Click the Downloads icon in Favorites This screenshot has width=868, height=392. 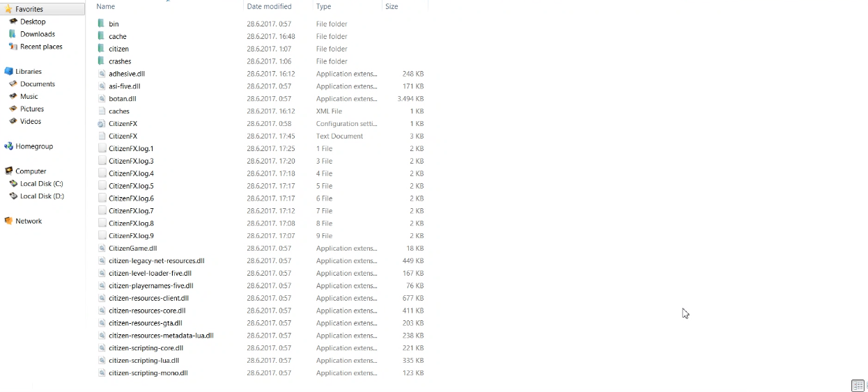pos(13,34)
